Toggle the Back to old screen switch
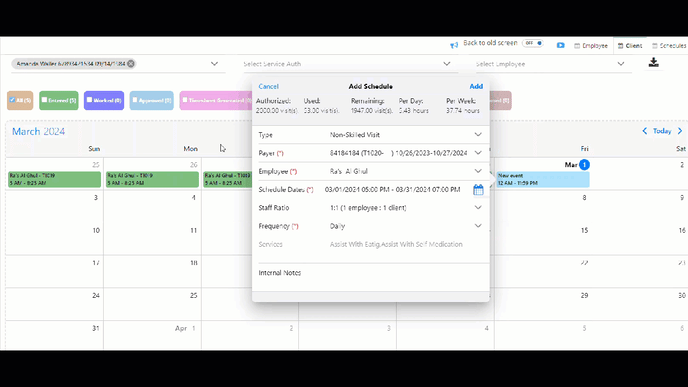The height and width of the screenshot is (387, 688). (x=533, y=43)
